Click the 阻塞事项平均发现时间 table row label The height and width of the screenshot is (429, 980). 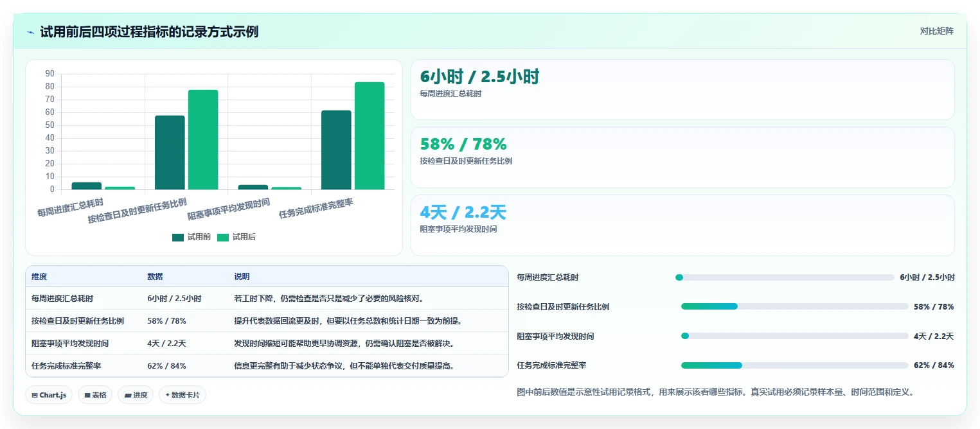coord(70,344)
